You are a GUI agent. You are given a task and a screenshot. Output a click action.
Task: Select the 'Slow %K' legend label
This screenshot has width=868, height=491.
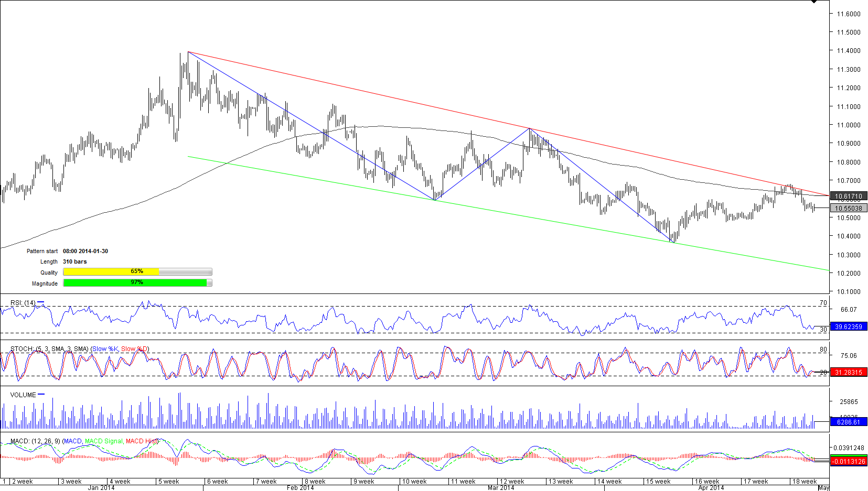tap(105, 349)
